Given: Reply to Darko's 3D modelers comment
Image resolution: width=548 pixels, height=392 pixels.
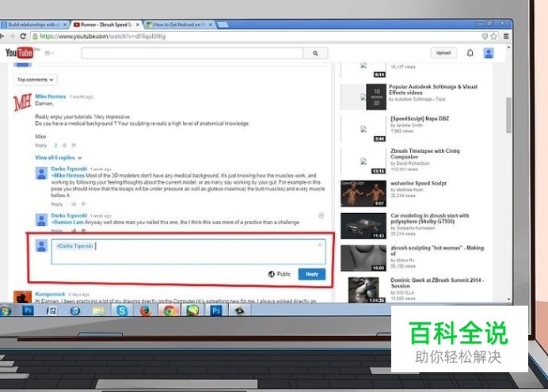Looking at the screenshot, I should 56,204.
